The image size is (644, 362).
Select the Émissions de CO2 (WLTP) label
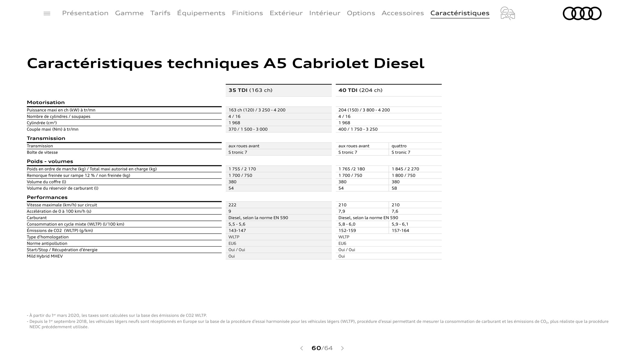click(x=60, y=230)
